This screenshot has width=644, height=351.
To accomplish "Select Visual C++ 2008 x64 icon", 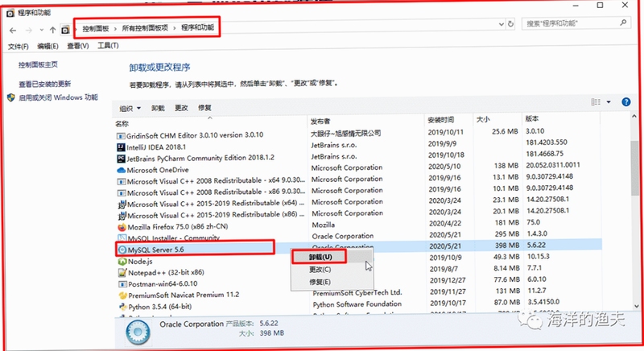I will pos(122,181).
